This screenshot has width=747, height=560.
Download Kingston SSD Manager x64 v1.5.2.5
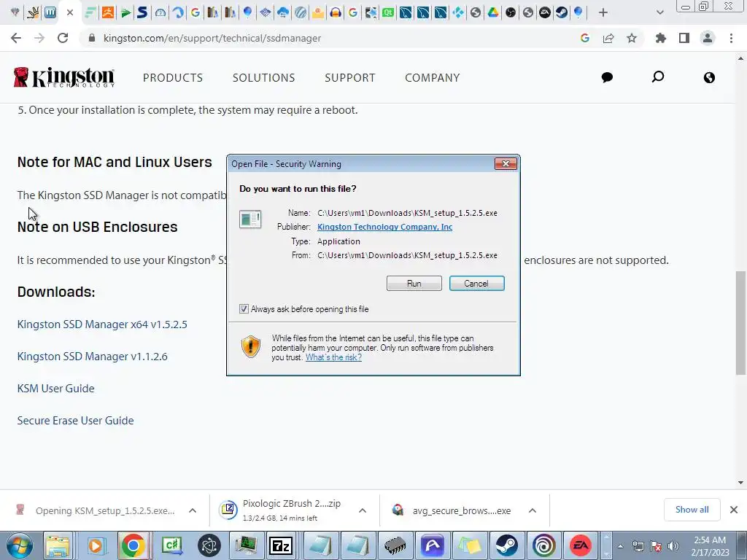tap(102, 324)
